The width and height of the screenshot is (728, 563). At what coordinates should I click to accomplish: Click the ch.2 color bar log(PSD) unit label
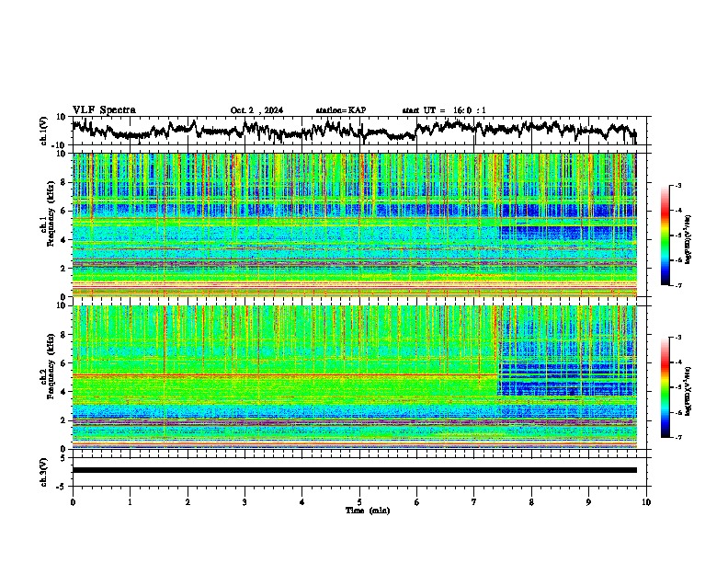tap(688, 390)
